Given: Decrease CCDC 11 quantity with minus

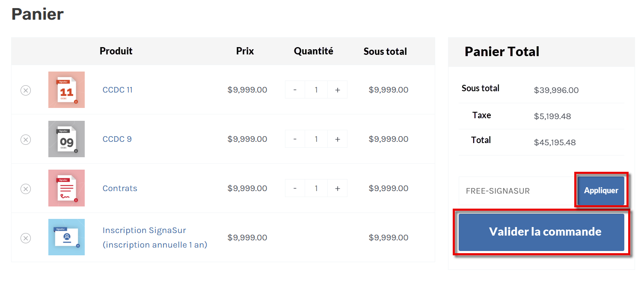Looking at the screenshot, I should 295,90.
